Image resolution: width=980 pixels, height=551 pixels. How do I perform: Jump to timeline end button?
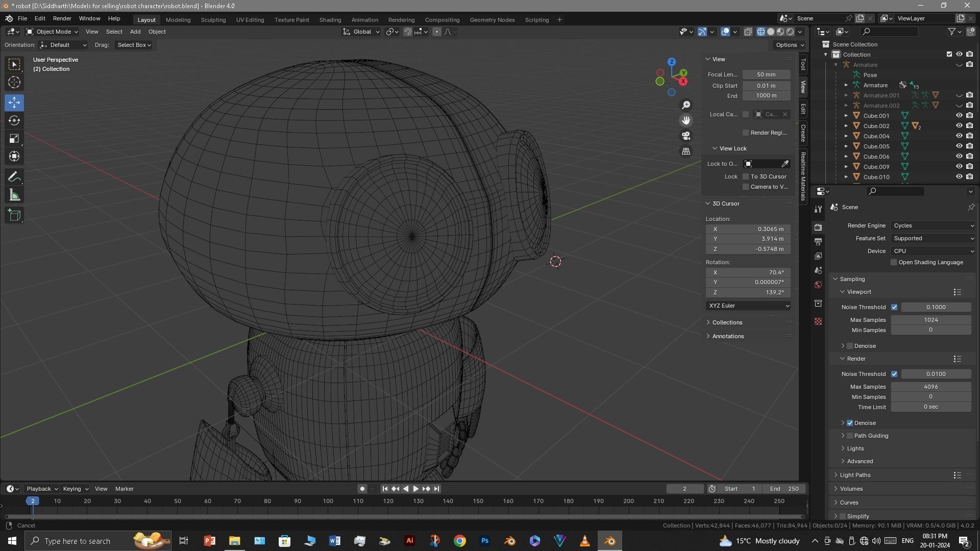pos(436,489)
